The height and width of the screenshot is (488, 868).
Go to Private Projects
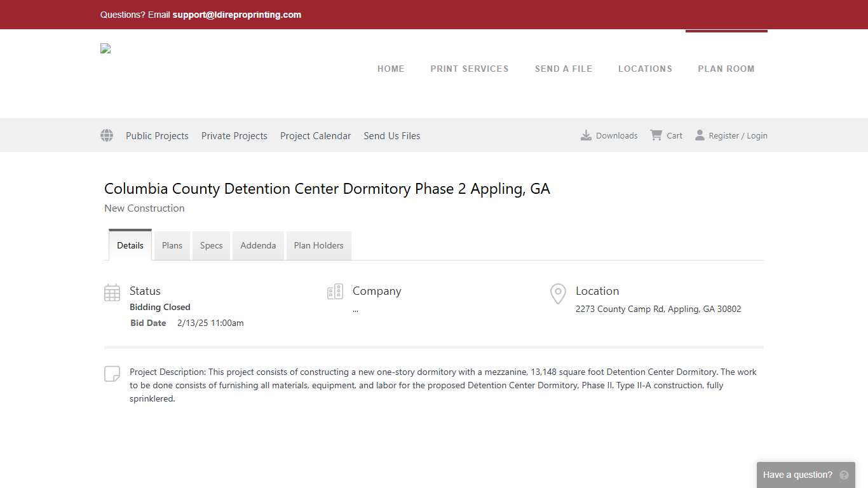pos(234,135)
